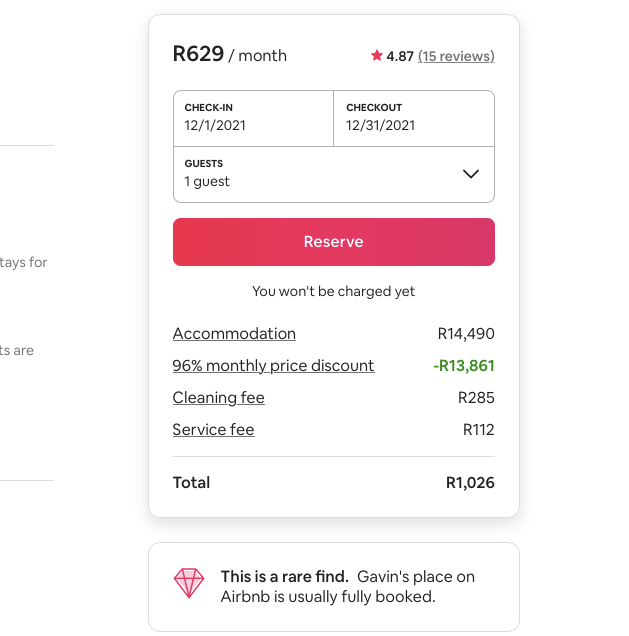Click the green -R13,861 discount amount

tap(464, 366)
